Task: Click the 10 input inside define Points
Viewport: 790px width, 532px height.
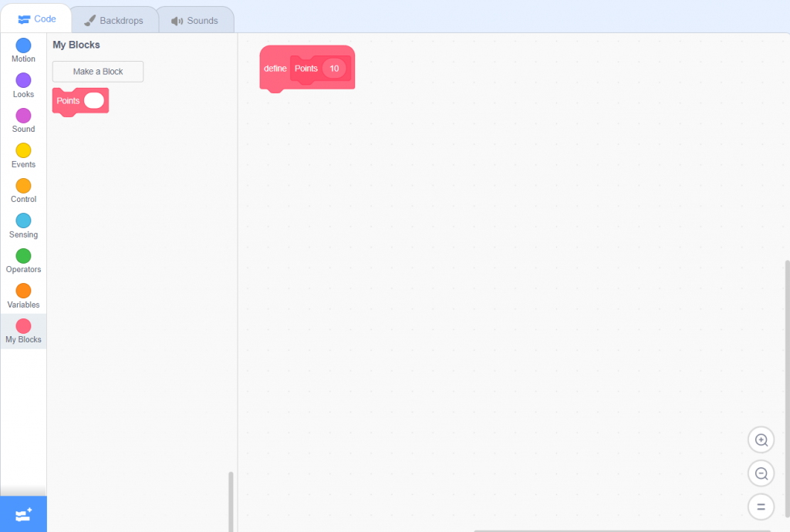Action: [x=334, y=68]
